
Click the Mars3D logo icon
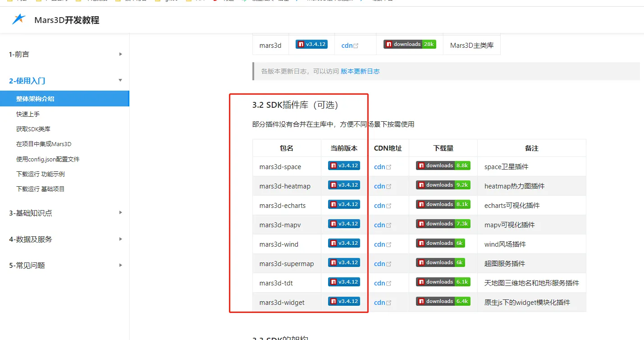pyautogui.click(x=19, y=19)
